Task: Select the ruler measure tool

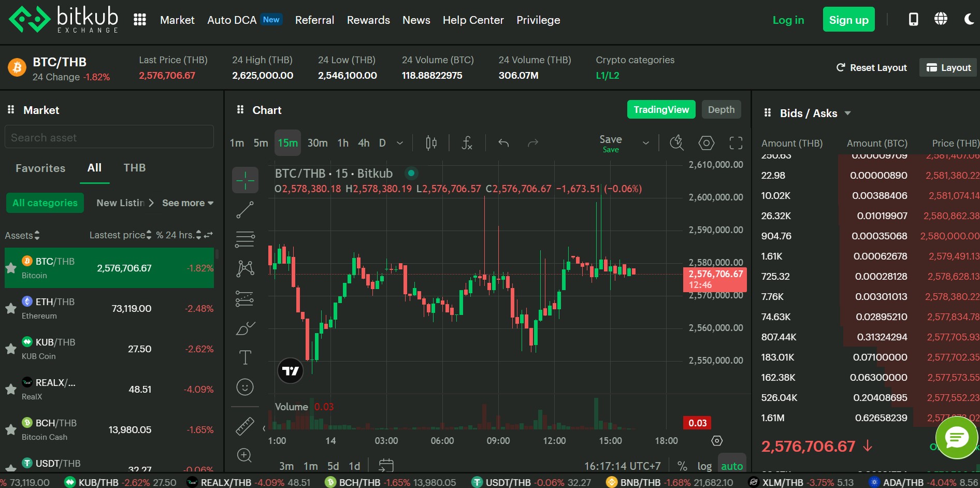Action: [245, 426]
